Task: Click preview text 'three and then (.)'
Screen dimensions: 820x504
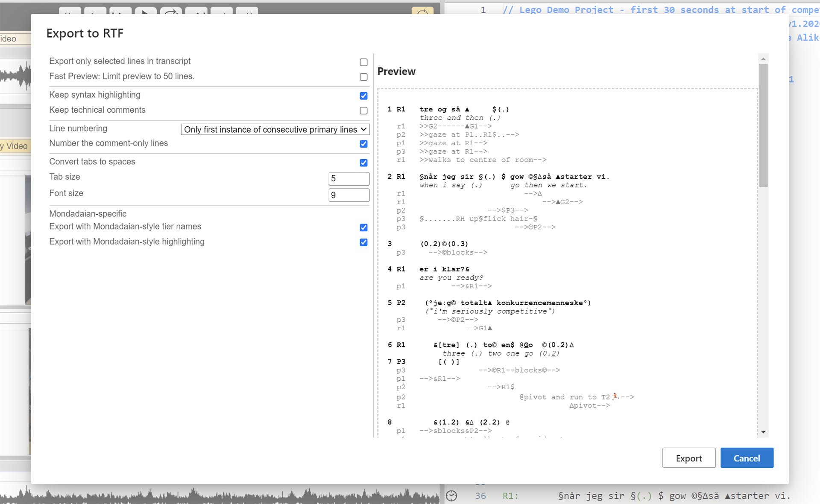Action: tap(460, 118)
